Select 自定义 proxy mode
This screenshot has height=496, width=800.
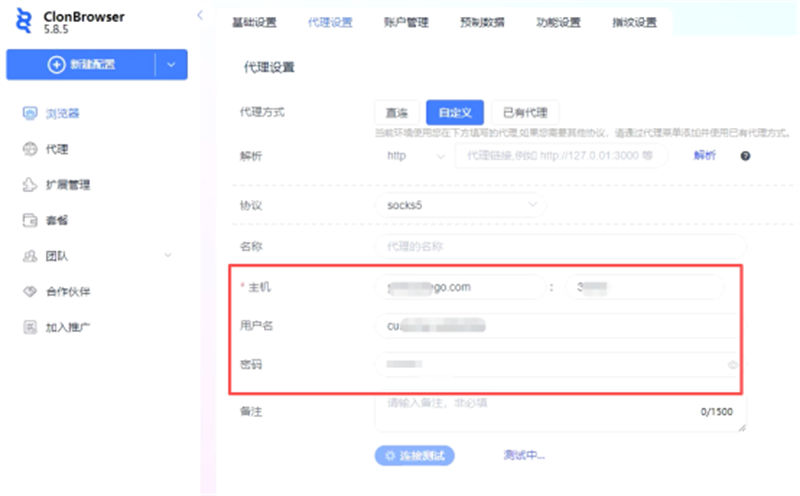[x=455, y=113]
